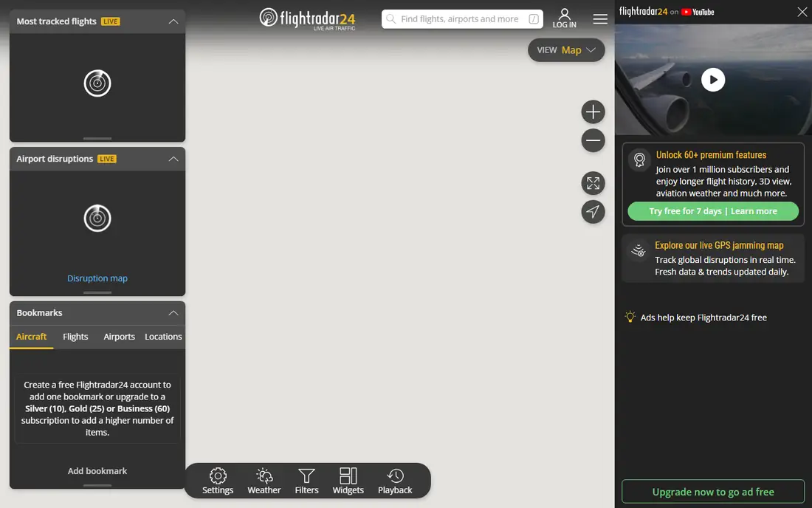Close the YouTube side panel
812x508 pixels.
(802, 12)
